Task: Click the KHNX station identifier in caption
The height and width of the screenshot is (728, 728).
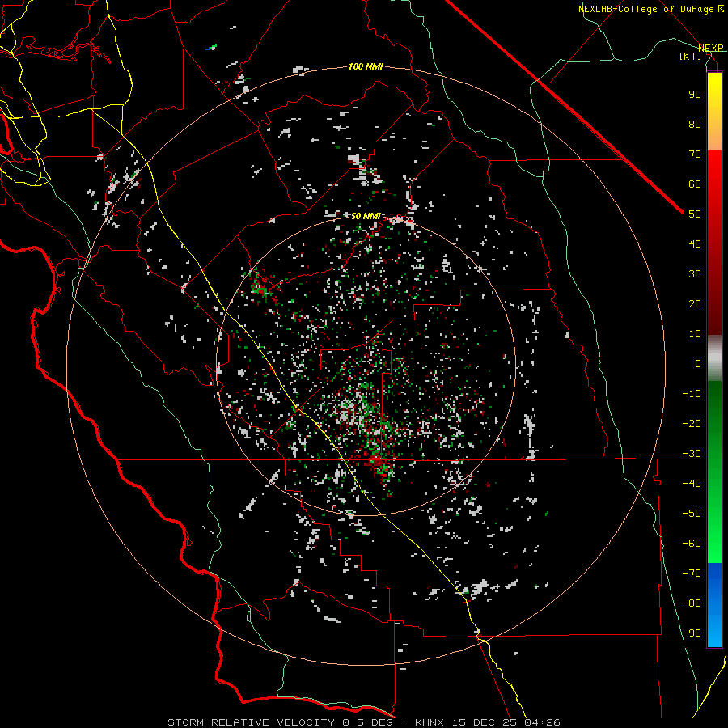Action: [x=430, y=722]
